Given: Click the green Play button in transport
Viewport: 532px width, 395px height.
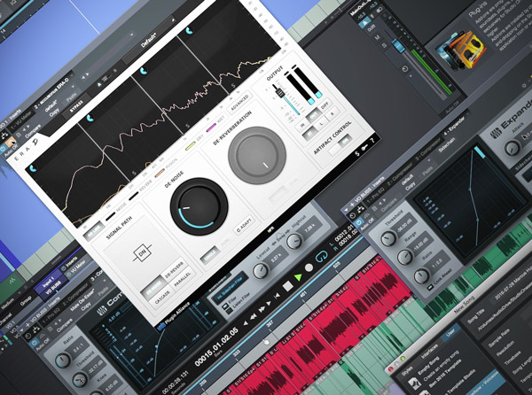Looking at the screenshot, I should pos(298,277).
